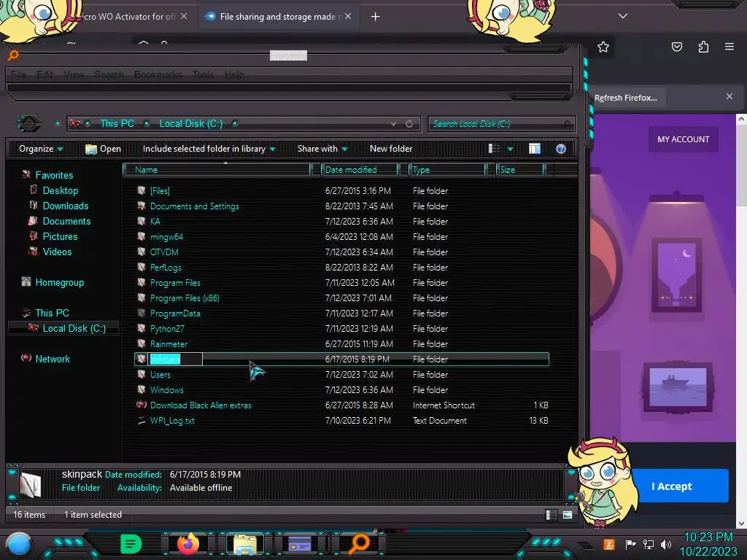
Task: Open Firefox hamburger application menu
Action: 729,47
